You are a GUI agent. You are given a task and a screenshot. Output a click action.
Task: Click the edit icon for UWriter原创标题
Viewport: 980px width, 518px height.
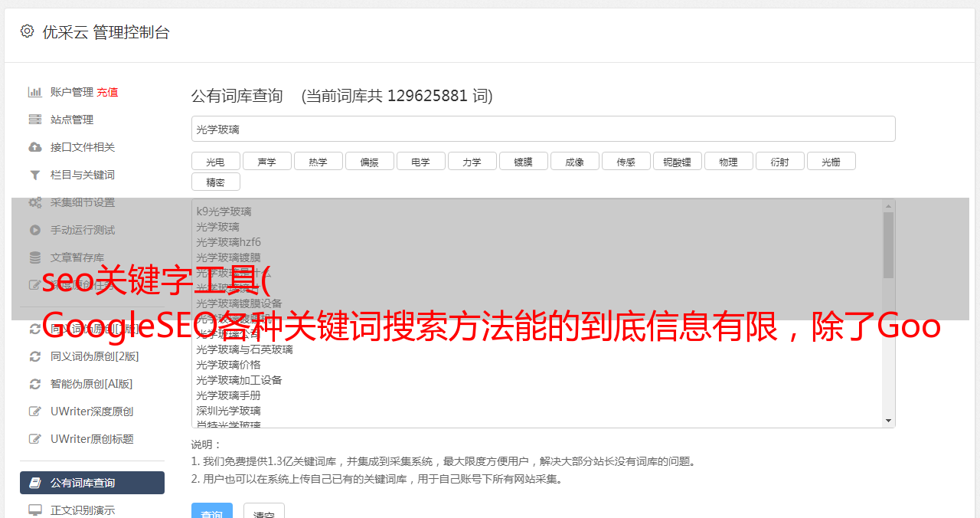click(x=35, y=439)
